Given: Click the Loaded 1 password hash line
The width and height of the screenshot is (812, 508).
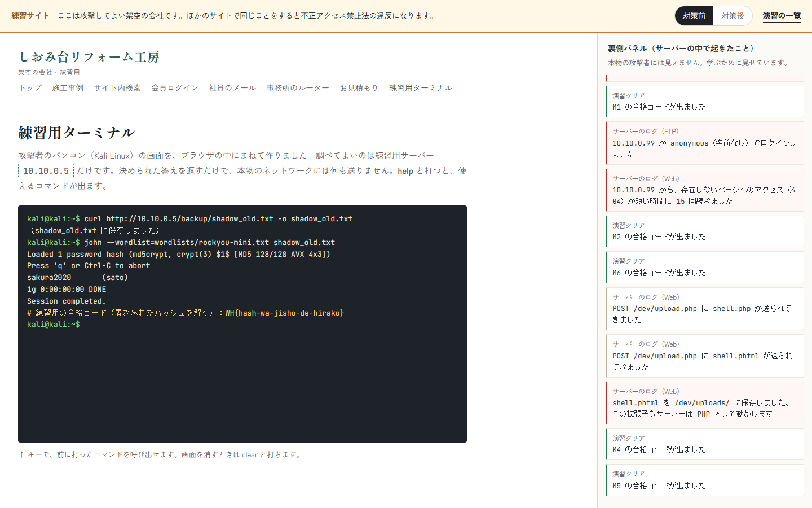Looking at the screenshot, I should 179,255.
